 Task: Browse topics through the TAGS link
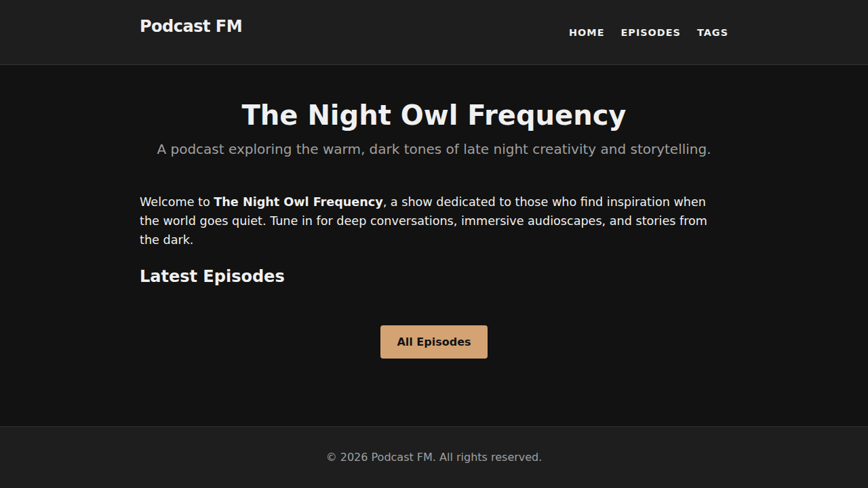[712, 32]
